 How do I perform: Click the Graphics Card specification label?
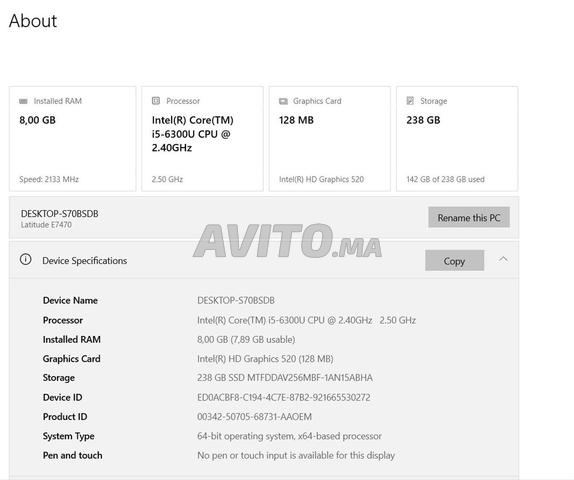(71, 359)
